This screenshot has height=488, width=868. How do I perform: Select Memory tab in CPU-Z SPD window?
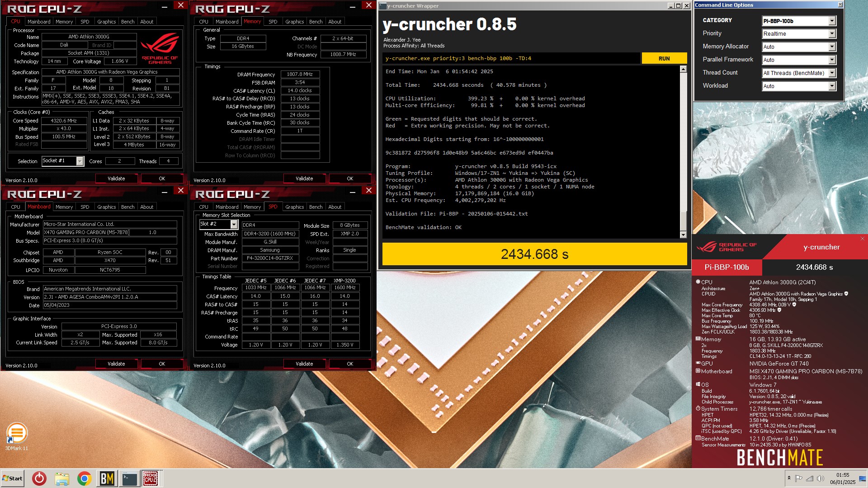pyautogui.click(x=252, y=207)
